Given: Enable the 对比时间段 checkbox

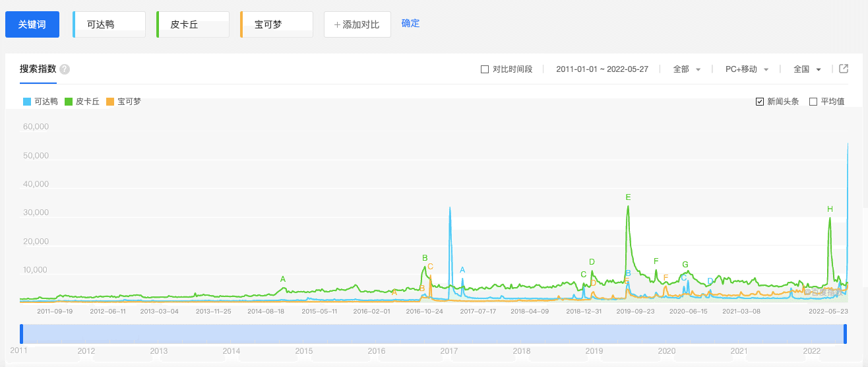Looking at the screenshot, I should [485, 69].
